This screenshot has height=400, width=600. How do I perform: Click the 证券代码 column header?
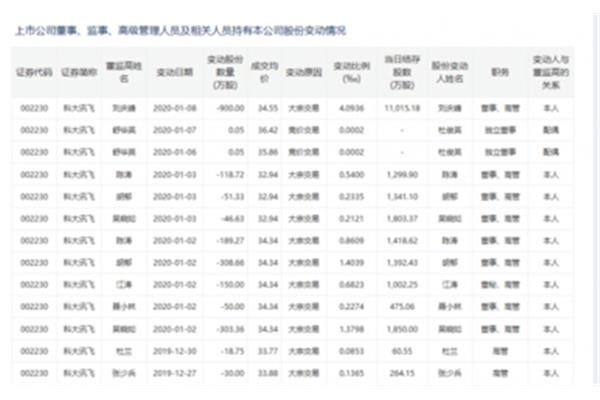(x=34, y=72)
